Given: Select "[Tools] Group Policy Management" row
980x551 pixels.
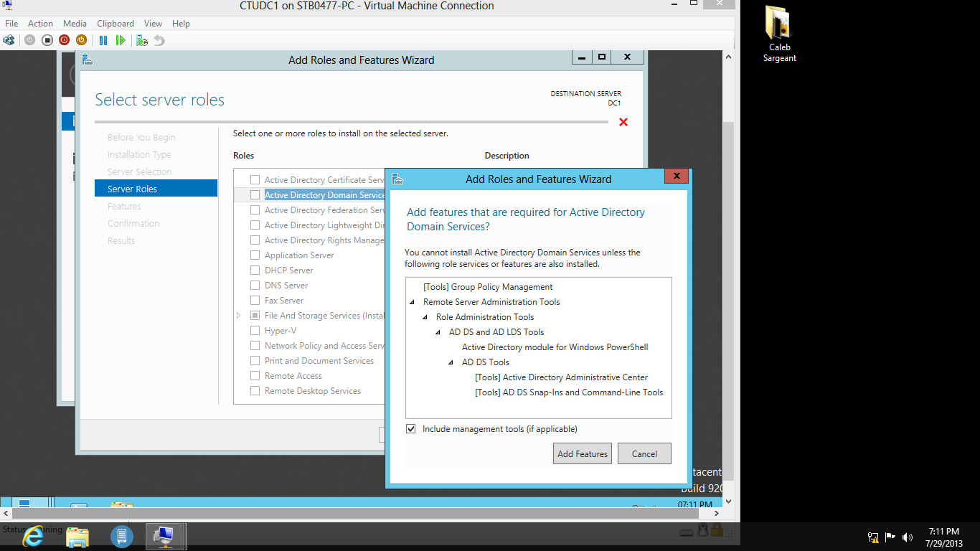Looking at the screenshot, I should click(x=488, y=287).
